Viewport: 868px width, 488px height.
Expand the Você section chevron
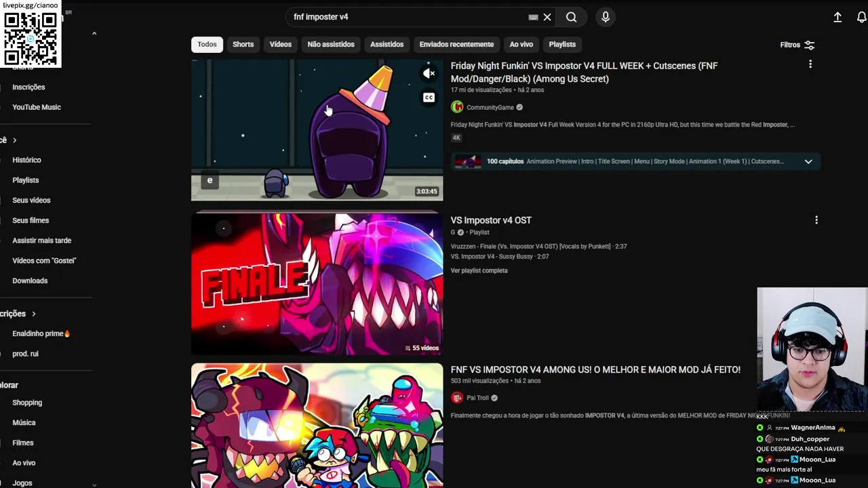14,140
